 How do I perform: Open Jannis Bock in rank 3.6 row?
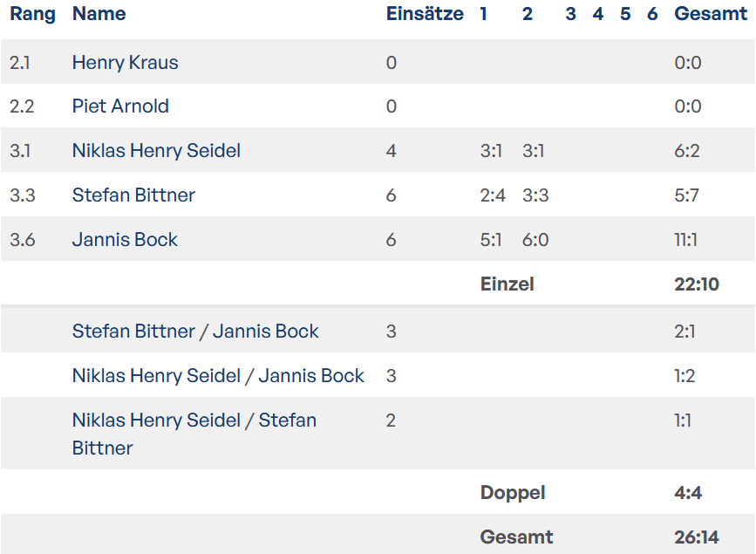[x=125, y=240]
